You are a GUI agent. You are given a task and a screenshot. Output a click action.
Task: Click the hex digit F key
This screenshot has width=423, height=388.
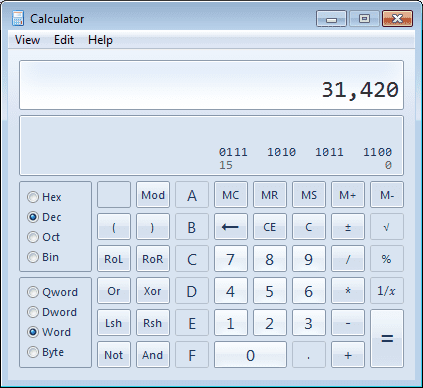192,355
